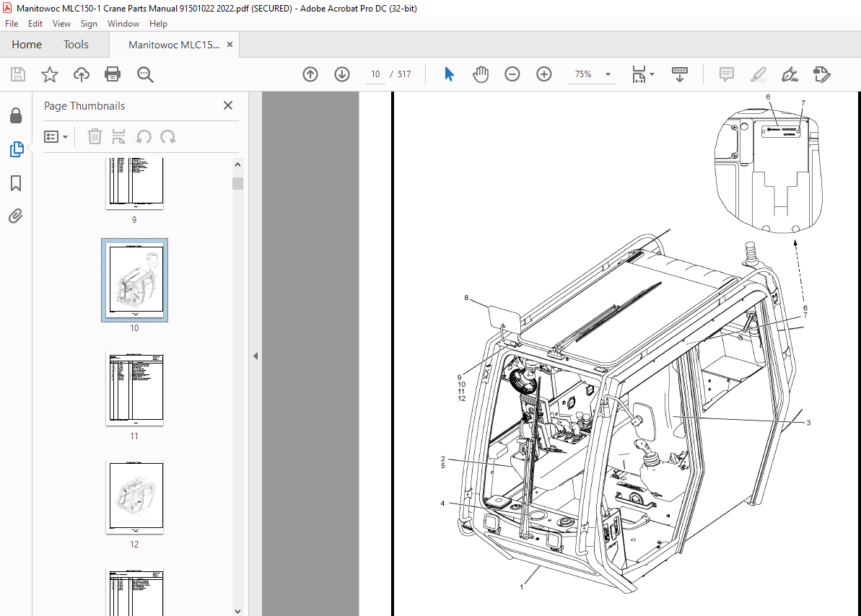Open the Window menu
The width and height of the screenshot is (861, 616).
[x=123, y=24]
